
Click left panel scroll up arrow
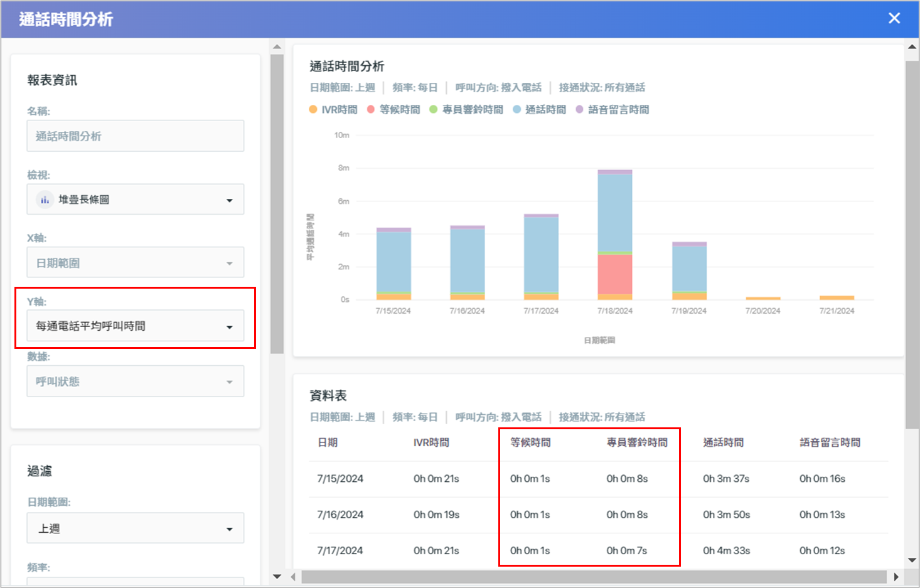click(277, 46)
